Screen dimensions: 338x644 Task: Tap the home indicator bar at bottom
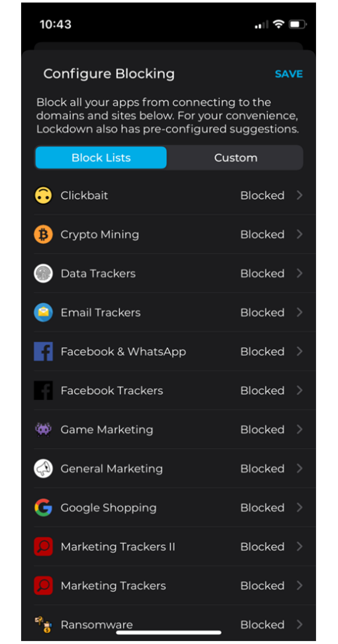click(169, 633)
